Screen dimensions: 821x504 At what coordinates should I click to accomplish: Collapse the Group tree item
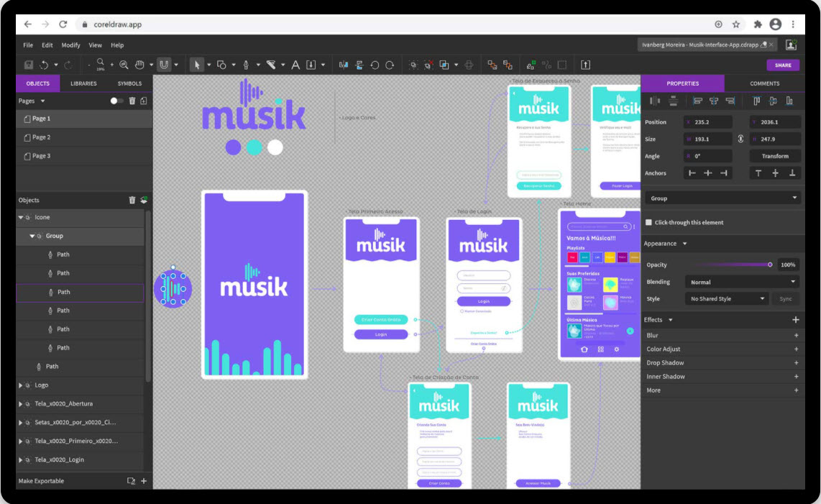(x=32, y=237)
